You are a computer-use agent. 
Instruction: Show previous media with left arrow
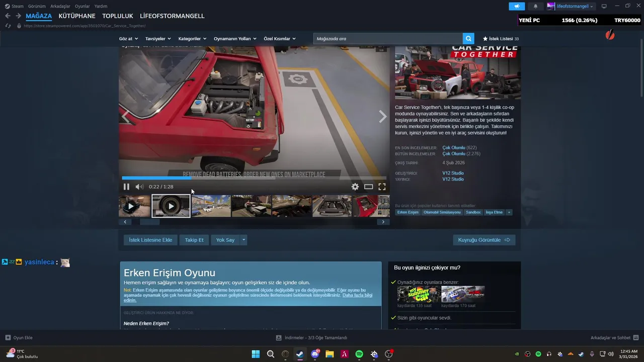coord(126,117)
